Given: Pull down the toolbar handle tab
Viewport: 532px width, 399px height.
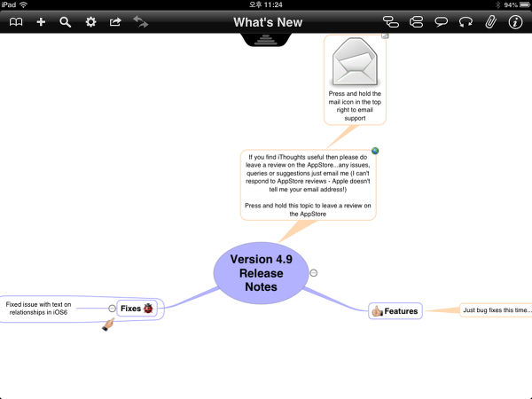Looking at the screenshot, I should 266,40.
